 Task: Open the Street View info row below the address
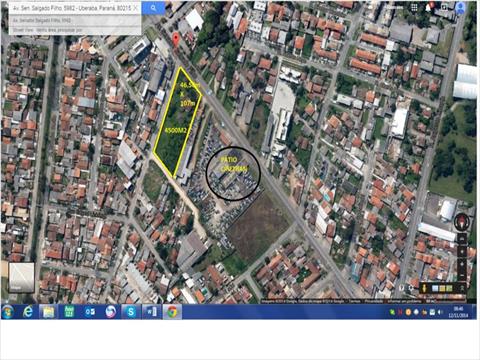(75, 30)
